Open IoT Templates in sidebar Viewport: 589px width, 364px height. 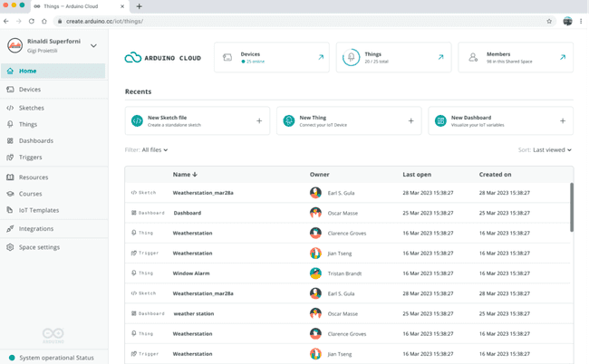tap(39, 210)
